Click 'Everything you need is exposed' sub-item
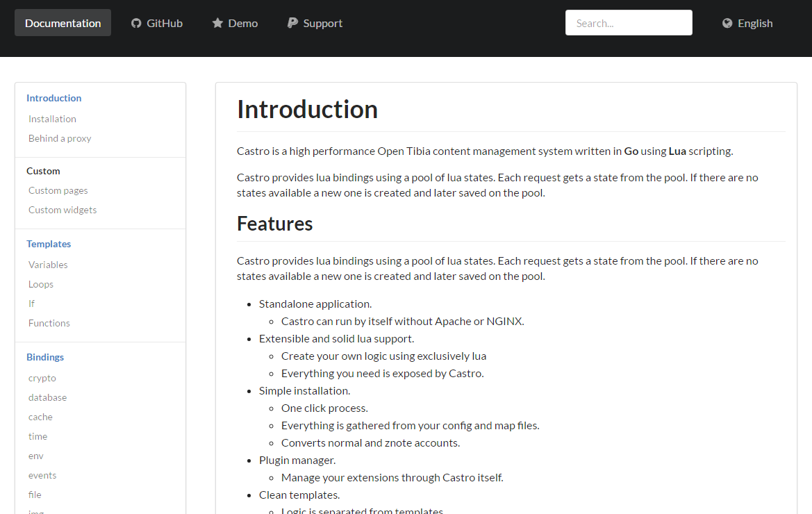812x514 pixels. 382,373
